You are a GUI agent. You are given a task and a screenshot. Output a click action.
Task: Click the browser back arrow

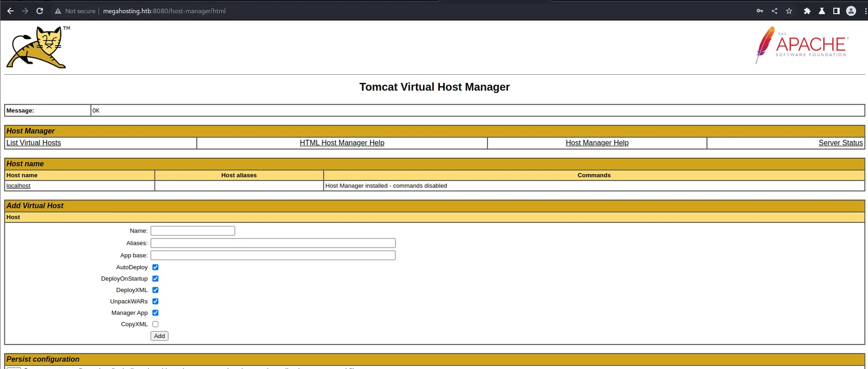click(10, 11)
